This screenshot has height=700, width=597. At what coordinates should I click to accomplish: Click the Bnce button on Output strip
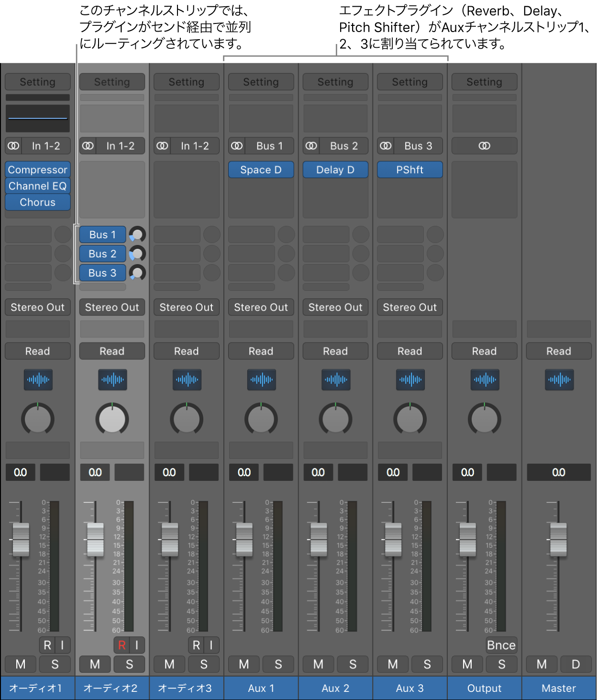501,645
